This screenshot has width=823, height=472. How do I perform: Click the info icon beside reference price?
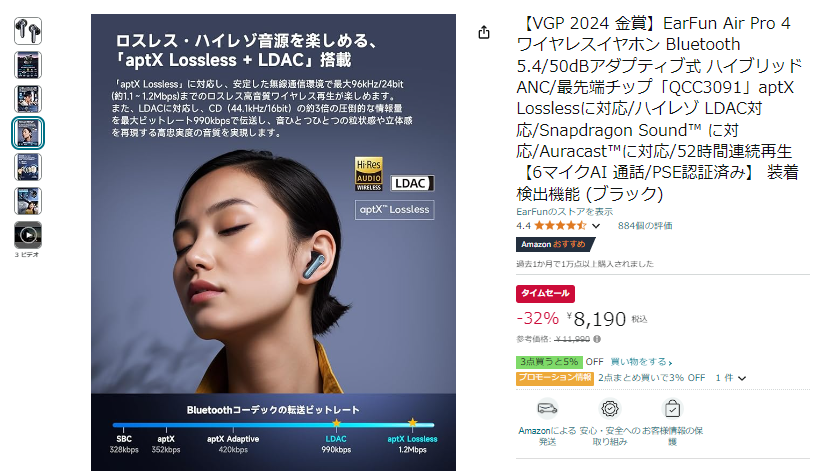[597, 339]
